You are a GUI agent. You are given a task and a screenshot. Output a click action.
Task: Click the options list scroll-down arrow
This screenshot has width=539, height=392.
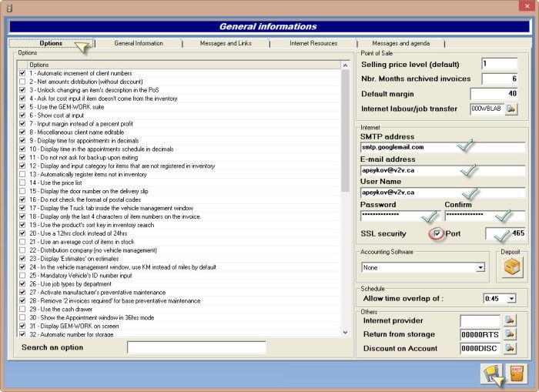pyautogui.click(x=345, y=333)
